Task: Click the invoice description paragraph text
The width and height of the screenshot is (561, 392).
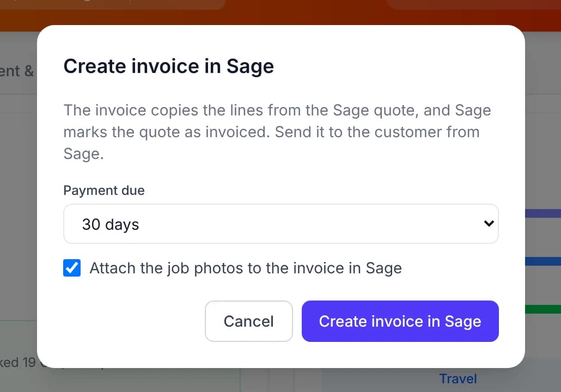Action: (277, 132)
